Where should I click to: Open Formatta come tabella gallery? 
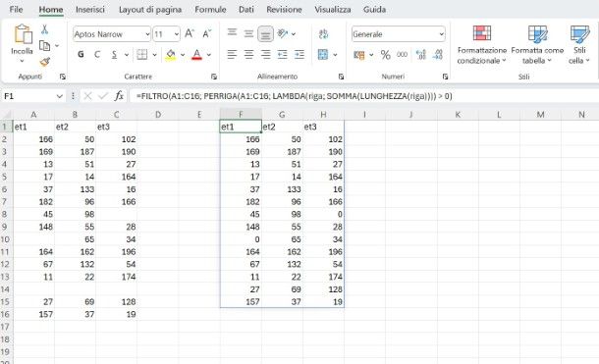pos(537,45)
